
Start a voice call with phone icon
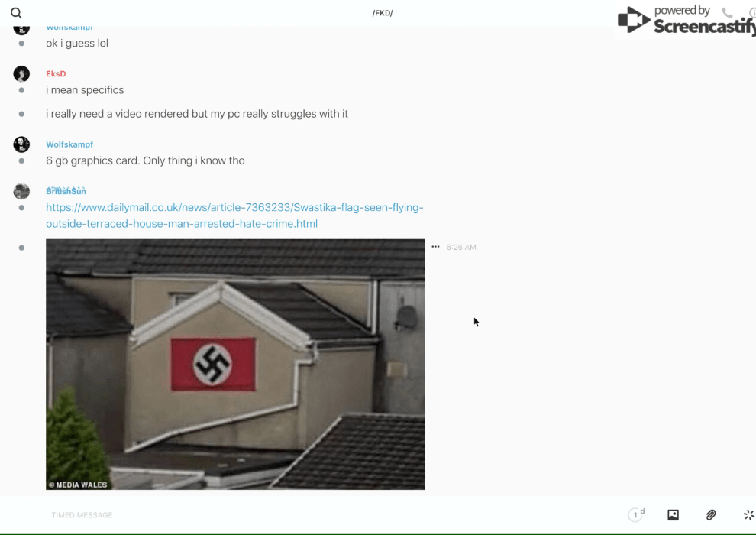pos(727,13)
